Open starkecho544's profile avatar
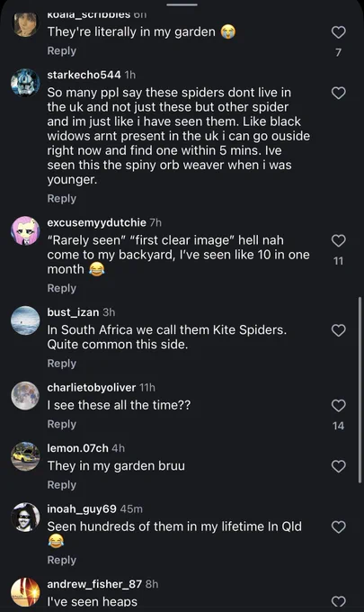Screen dimensions: 364x612 25,83
